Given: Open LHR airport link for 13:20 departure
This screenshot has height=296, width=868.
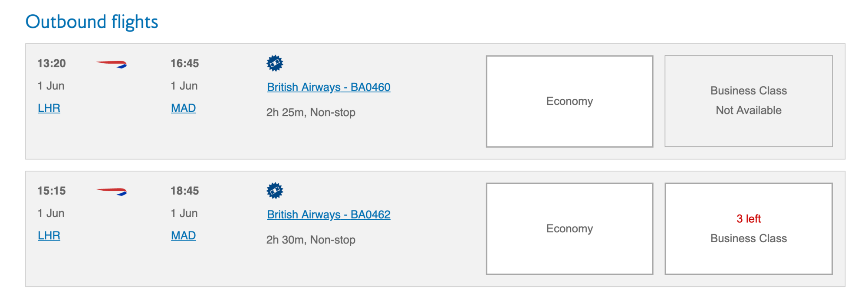Looking at the screenshot, I should click(x=49, y=108).
